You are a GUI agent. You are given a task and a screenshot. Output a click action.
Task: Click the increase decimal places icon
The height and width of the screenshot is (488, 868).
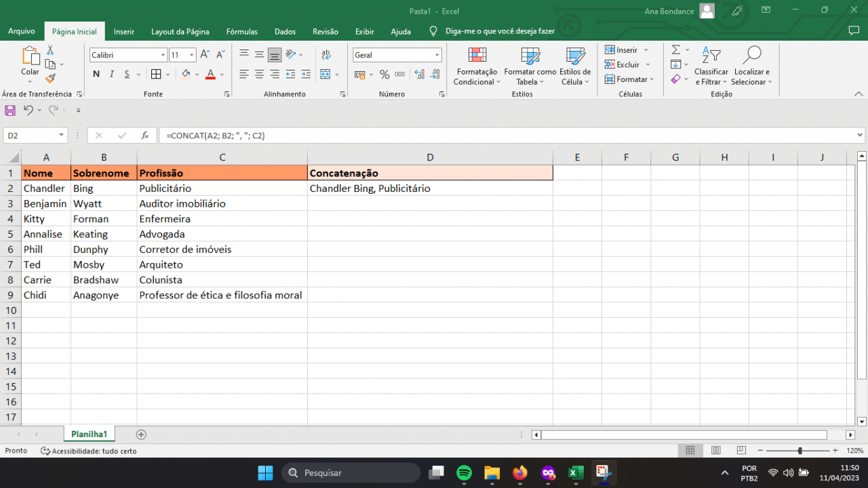coord(419,75)
